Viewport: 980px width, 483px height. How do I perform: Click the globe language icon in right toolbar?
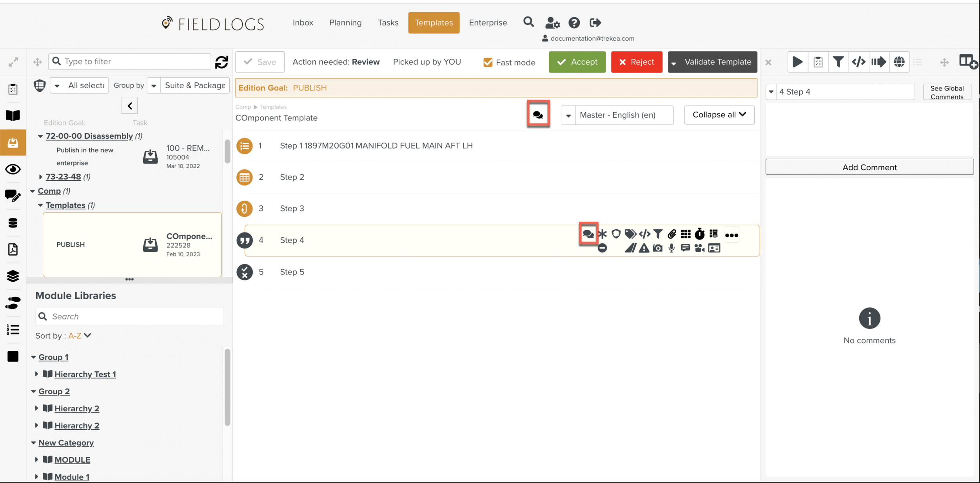coord(899,62)
